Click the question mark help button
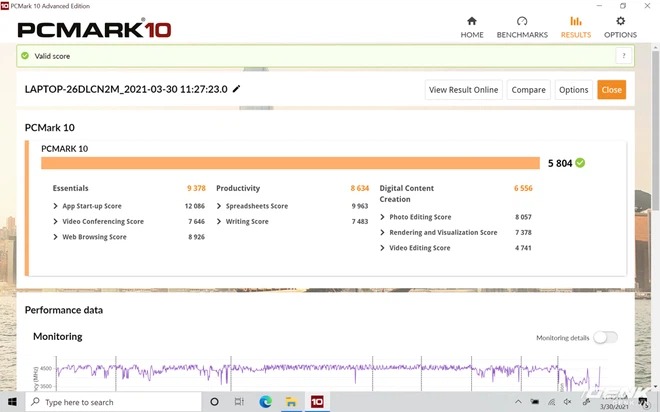The image size is (660, 412). click(625, 56)
